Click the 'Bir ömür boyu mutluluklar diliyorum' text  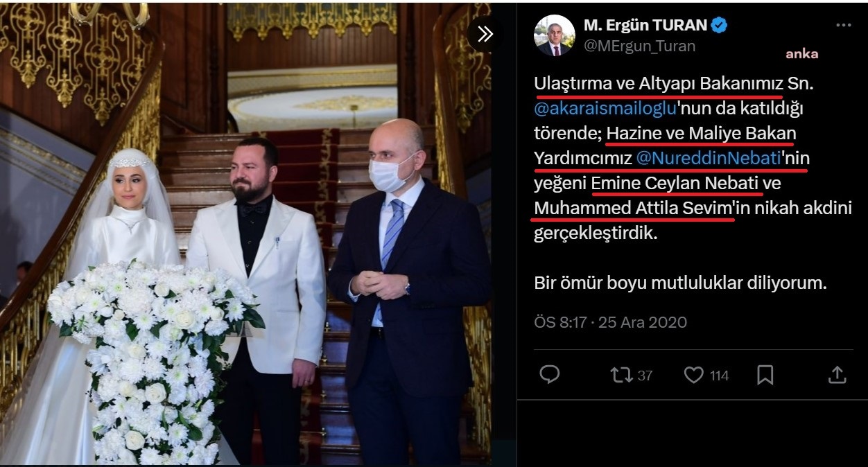681,283
